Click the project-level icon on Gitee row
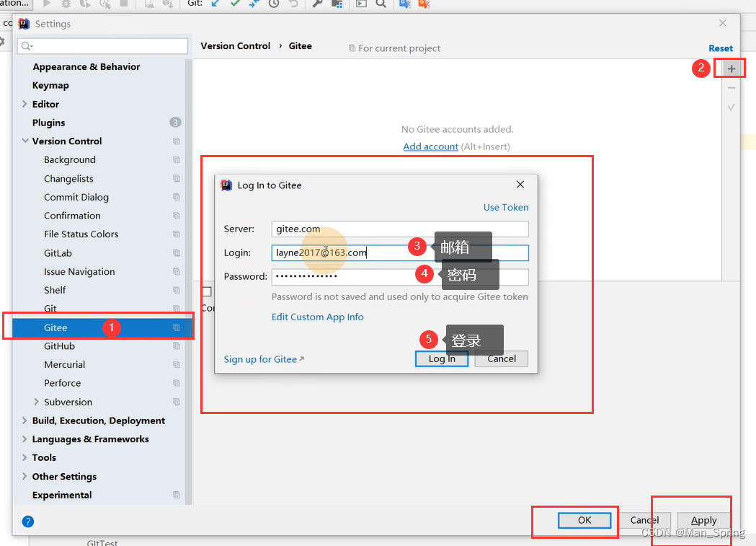The width and height of the screenshot is (756, 546). 177,327
